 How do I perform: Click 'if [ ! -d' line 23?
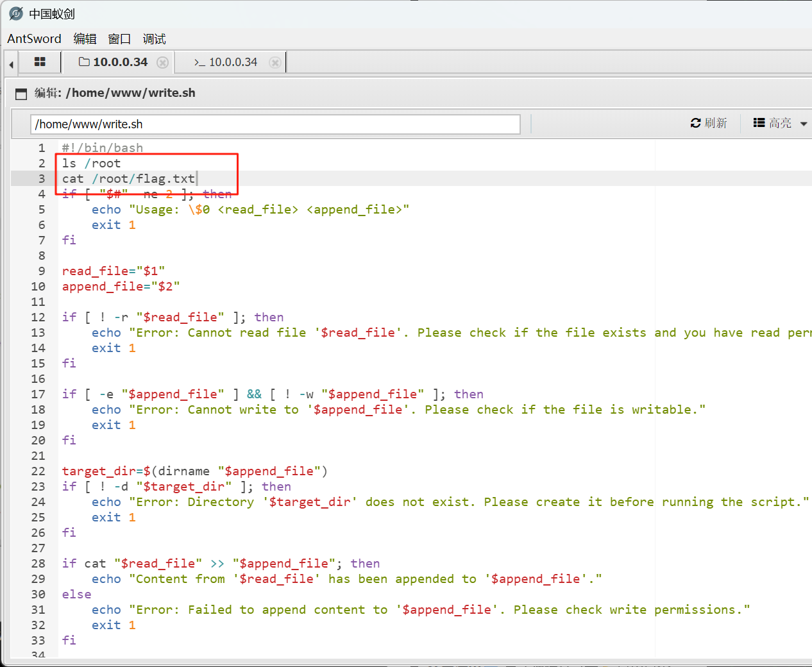pos(176,486)
